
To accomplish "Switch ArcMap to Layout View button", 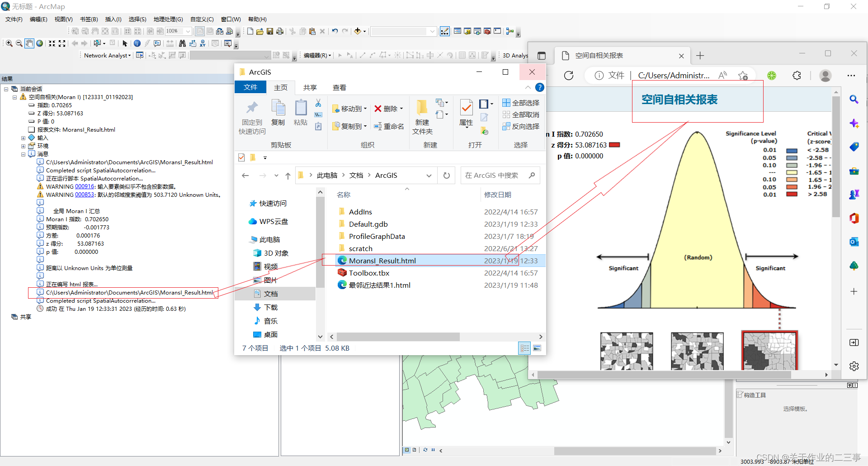I will (414, 450).
